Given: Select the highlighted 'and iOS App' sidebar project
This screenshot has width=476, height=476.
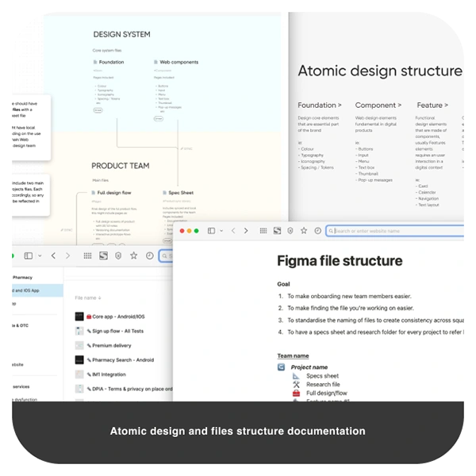Looking at the screenshot, I should click(x=37, y=290).
